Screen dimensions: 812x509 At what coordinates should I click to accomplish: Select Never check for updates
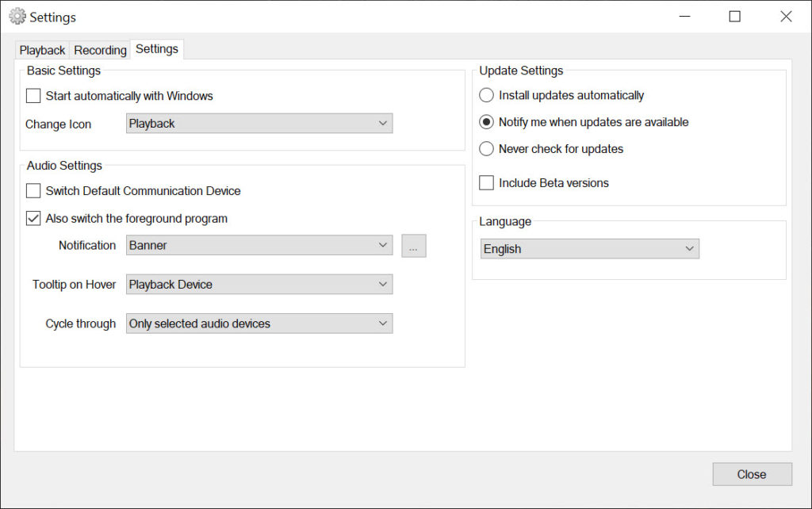tap(487, 149)
